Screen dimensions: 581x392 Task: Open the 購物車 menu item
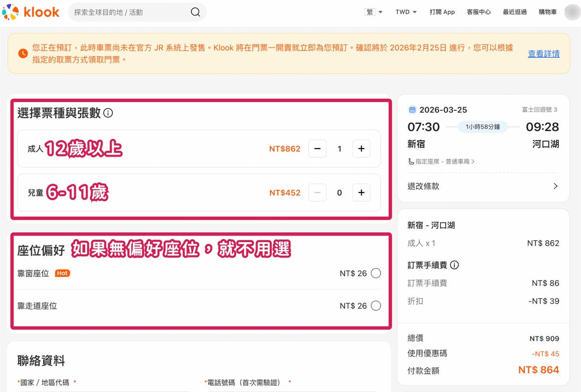pyautogui.click(x=548, y=12)
